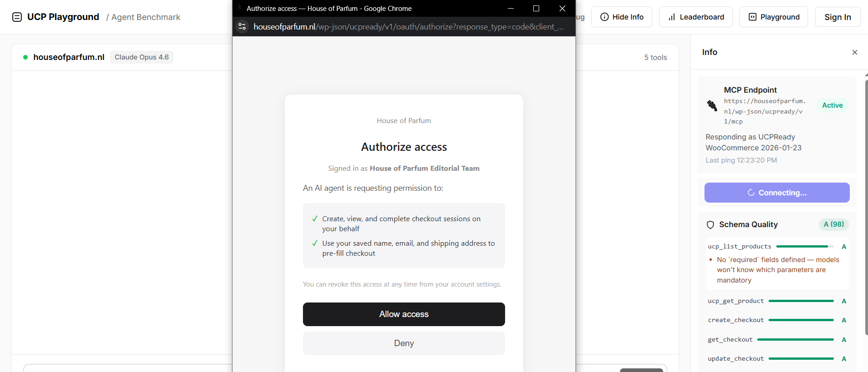Open the Leaderboard page
Screen dimensions: 868x372
(x=695, y=17)
